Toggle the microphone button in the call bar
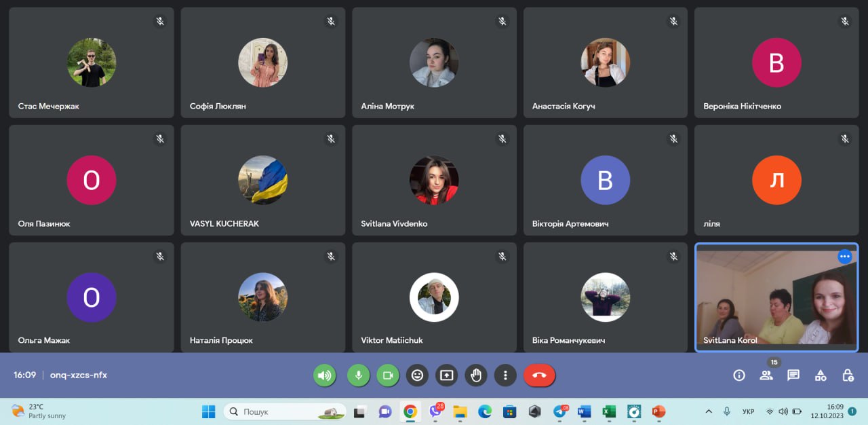This screenshot has height=425, width=868. pos(358,375)
